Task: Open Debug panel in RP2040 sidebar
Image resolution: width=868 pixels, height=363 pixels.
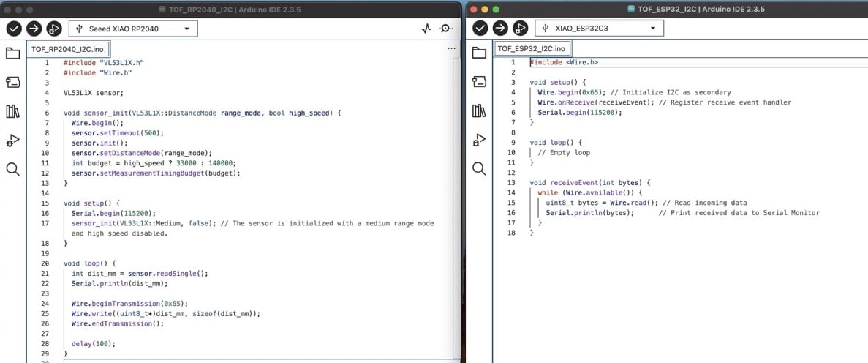Action: (x=12, y=141)
